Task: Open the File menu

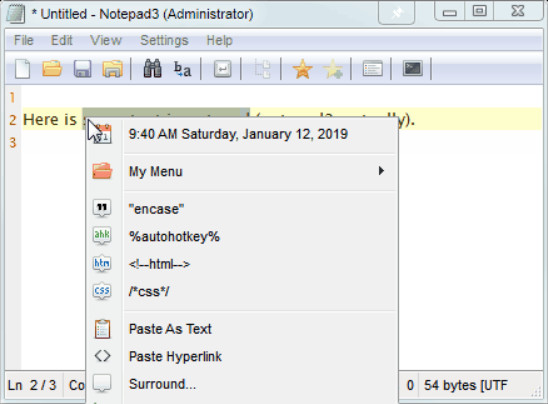Action: point(24,41)
